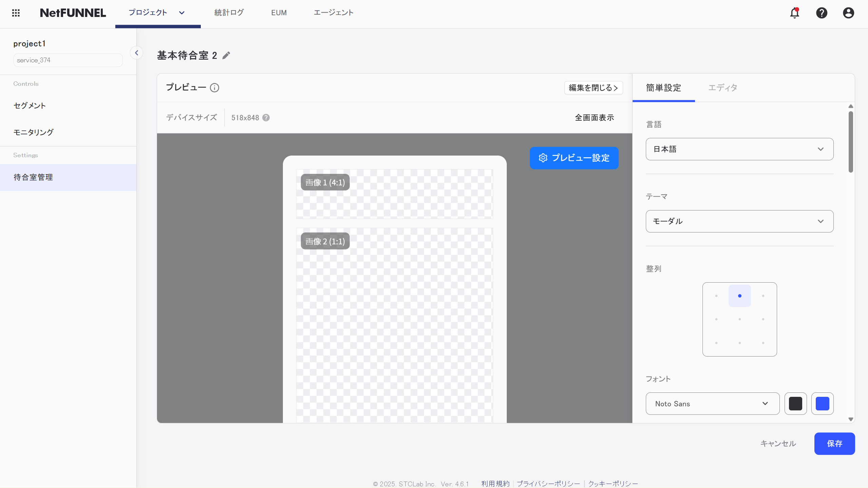Click the help question mark icon
Screen dimensions: 868x488
coord(822,13)
